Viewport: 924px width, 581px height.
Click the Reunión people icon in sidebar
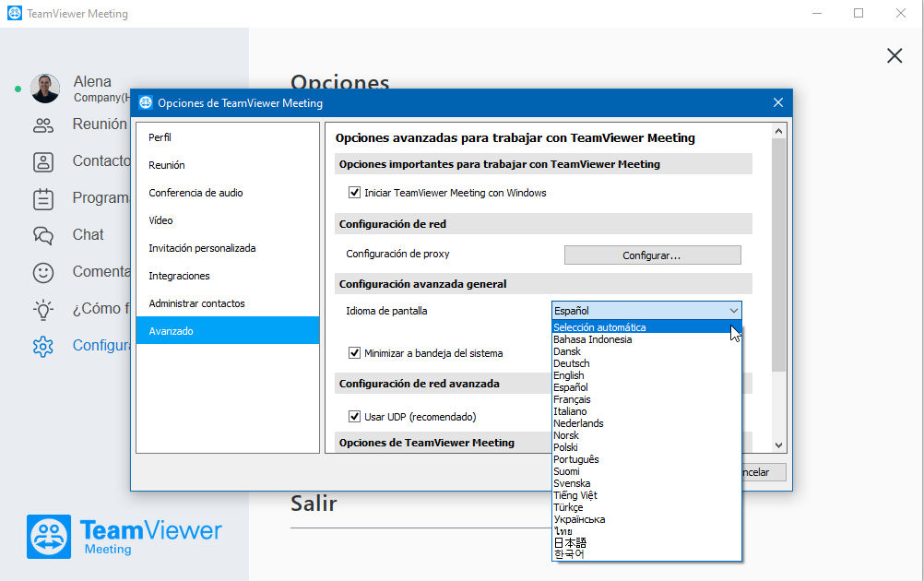point(43,125)
